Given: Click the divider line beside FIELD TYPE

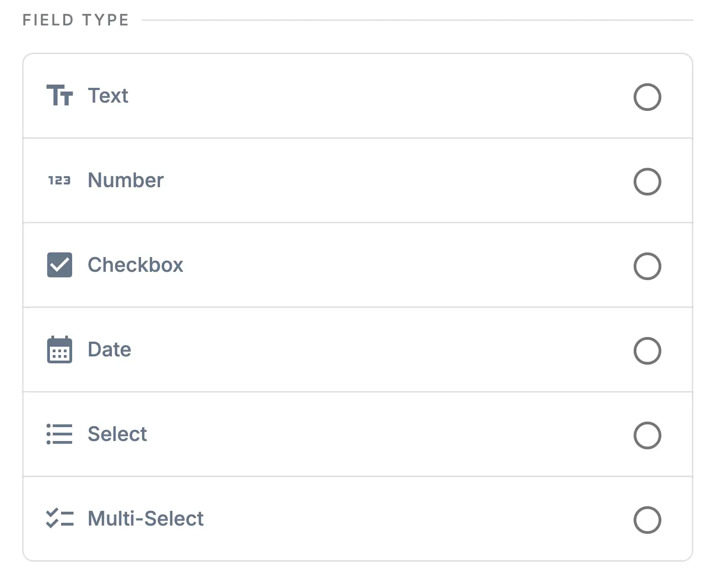Looking at the screenshot, I should coord(417,20).
